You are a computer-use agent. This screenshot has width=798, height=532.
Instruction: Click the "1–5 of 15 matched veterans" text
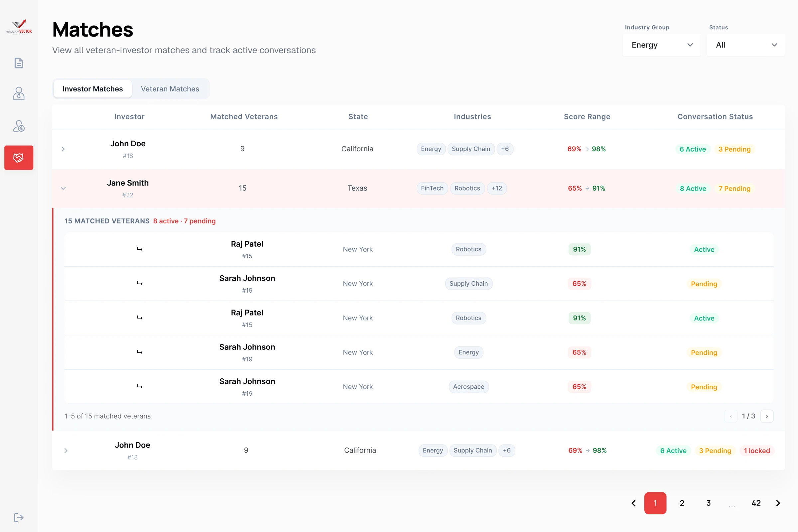tap(107, 416)
